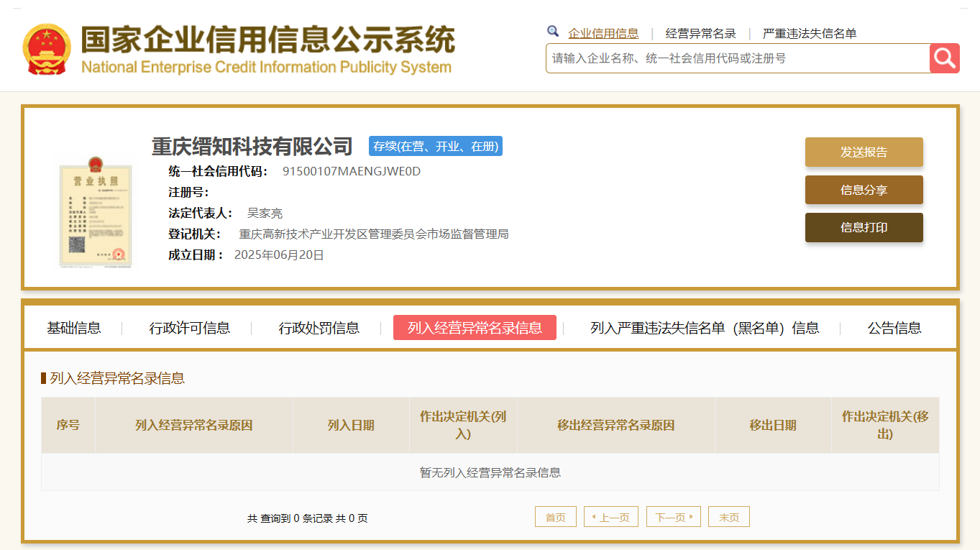Click the 信息打印 button

click(x=864, y=227)
